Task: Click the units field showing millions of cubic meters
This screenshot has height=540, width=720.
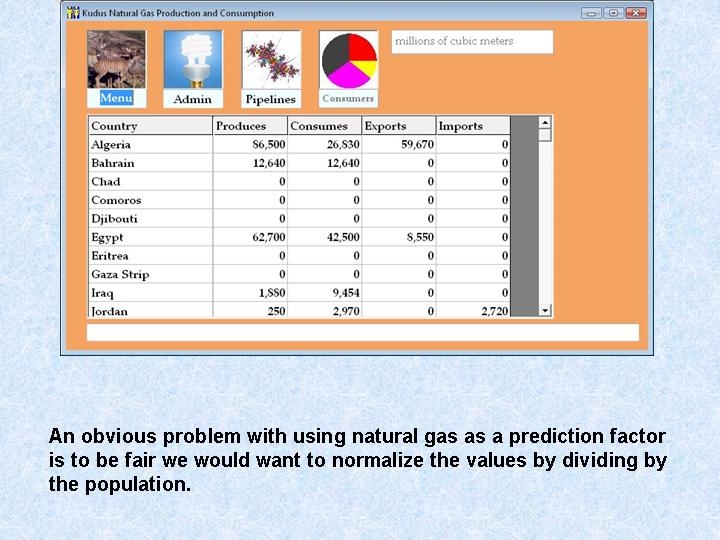Action: click(471, 42)
